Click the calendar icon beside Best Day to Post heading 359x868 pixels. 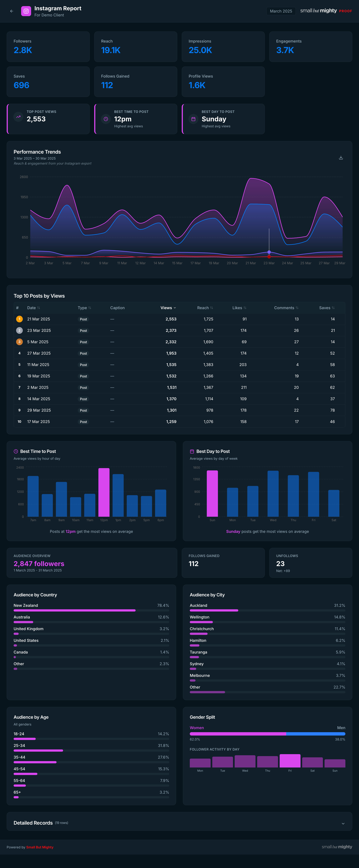[192, 451]
